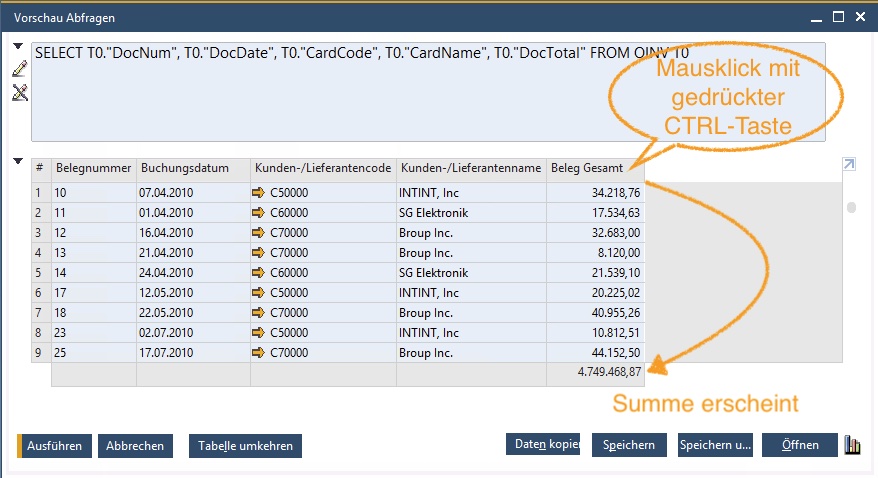Open the chart icon next to Öffnen
Viewport: 878px width, 478px height.
[853, 445]
